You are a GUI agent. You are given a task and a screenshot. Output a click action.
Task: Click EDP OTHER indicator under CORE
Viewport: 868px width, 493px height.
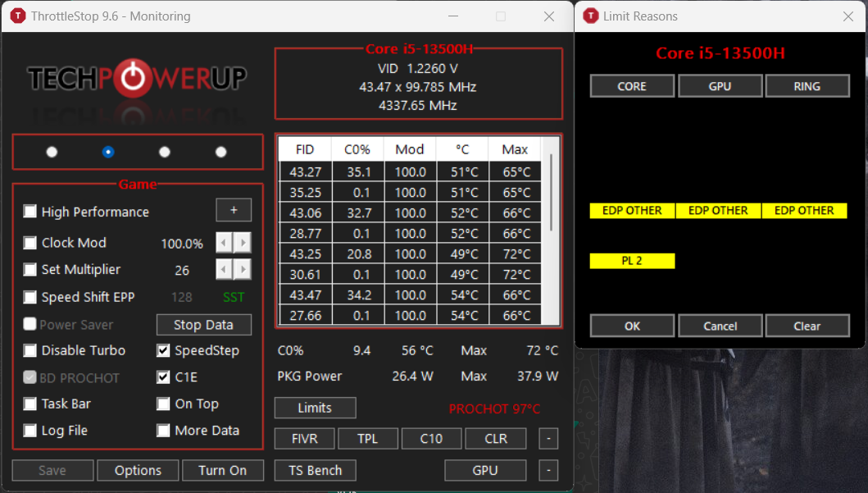pos(632,211)
